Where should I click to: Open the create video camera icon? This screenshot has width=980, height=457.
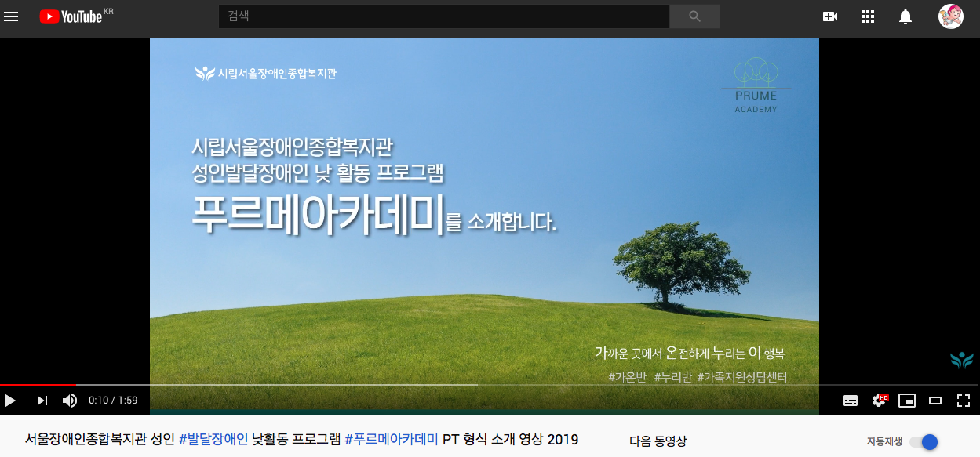coord(830,16)
